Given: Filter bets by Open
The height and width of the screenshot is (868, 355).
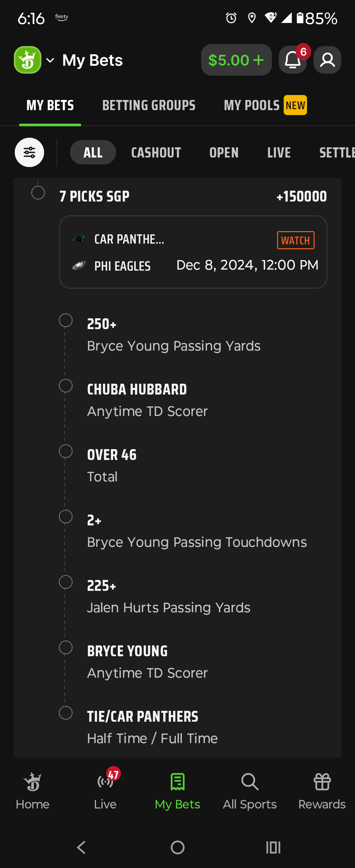Looking at the screenshot, I should click(224, 153).
